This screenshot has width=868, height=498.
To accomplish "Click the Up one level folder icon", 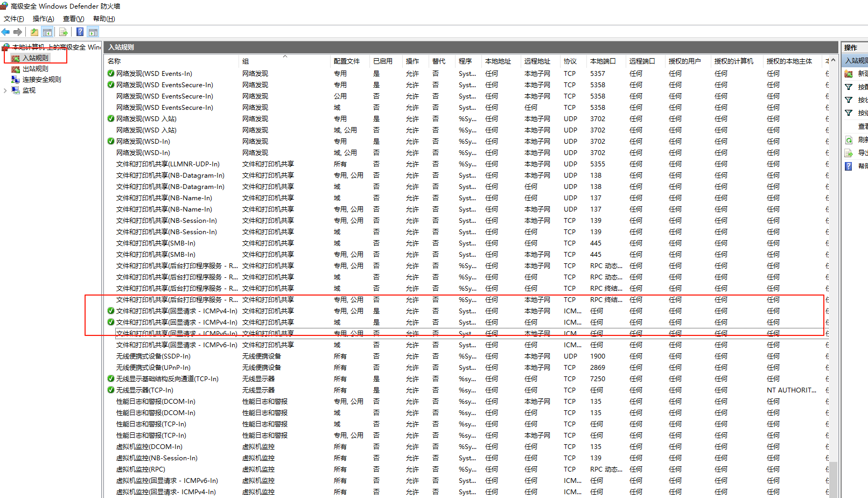I will 34,32.
